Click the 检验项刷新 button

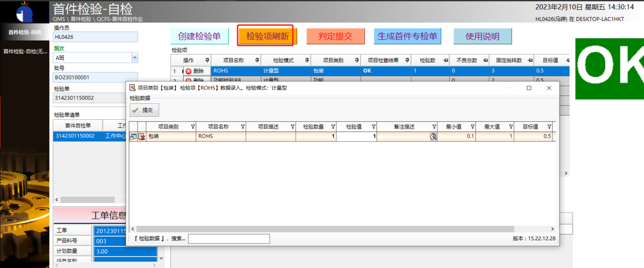pos(267,36)
